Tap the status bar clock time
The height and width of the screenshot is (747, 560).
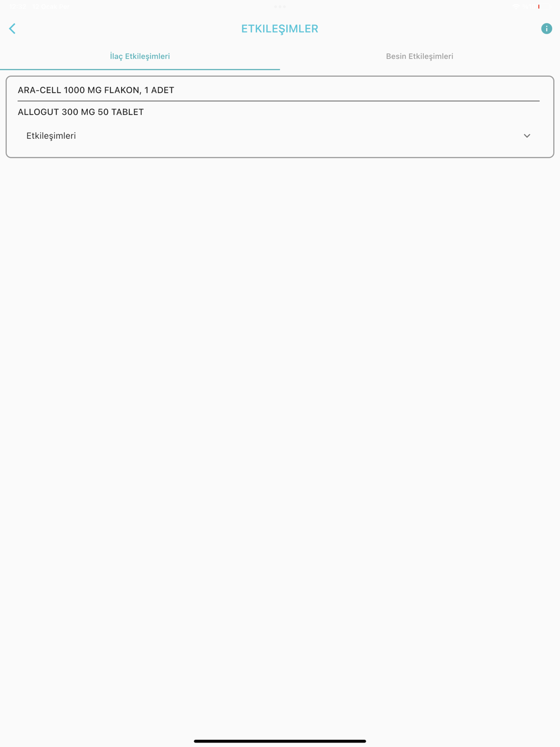click(17, 7)
